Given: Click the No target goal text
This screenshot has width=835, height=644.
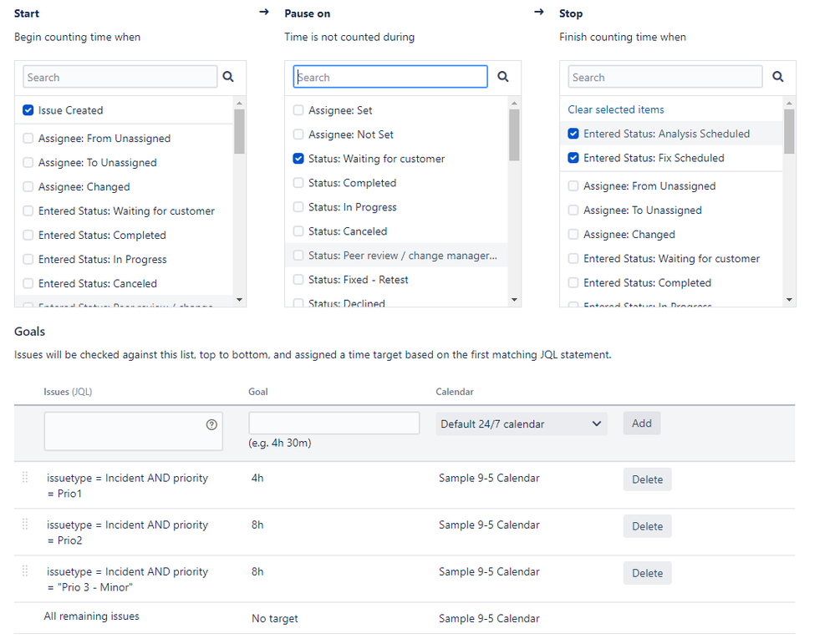Looking at the screenshot, I should point(275,618).
